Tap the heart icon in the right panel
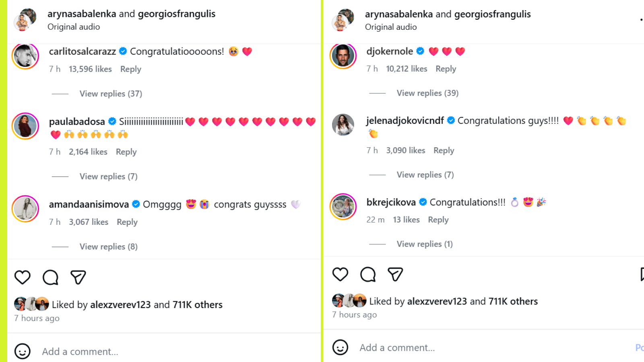 (340, 274)
